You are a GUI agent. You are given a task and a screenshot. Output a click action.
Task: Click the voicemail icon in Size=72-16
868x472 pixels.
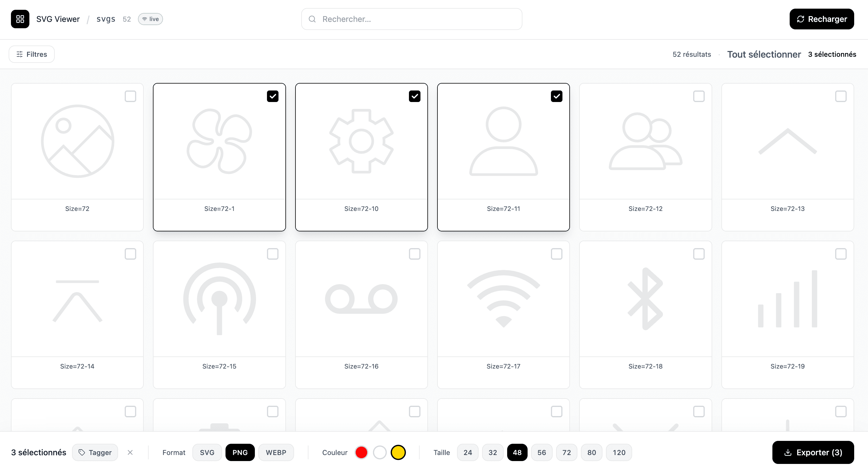click(x=361, y=299)
